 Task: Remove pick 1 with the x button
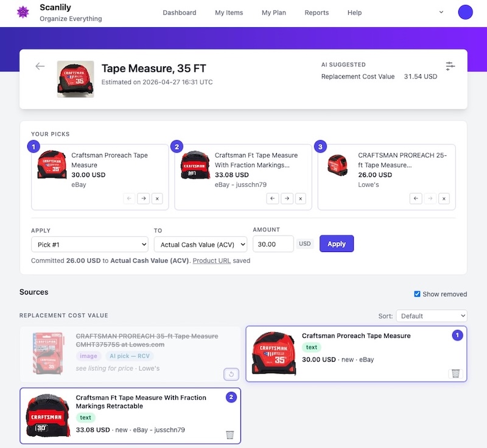coord(158,198)
